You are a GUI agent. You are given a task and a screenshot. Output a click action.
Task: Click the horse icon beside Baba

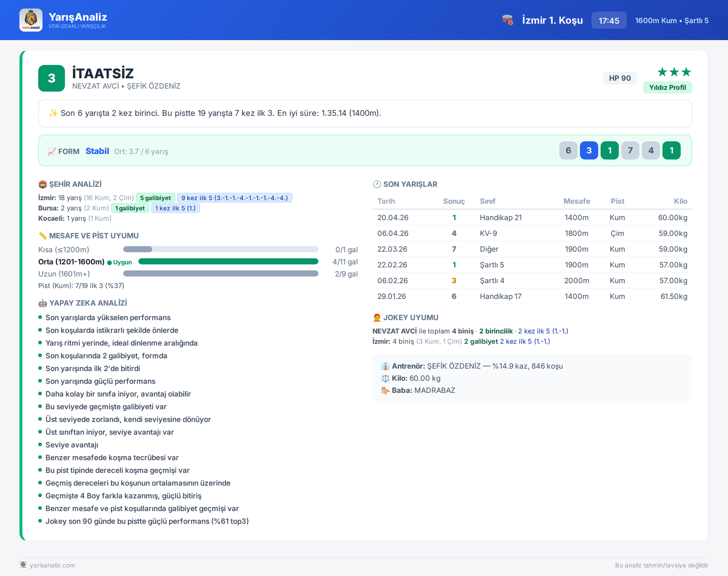click(385, 390)
